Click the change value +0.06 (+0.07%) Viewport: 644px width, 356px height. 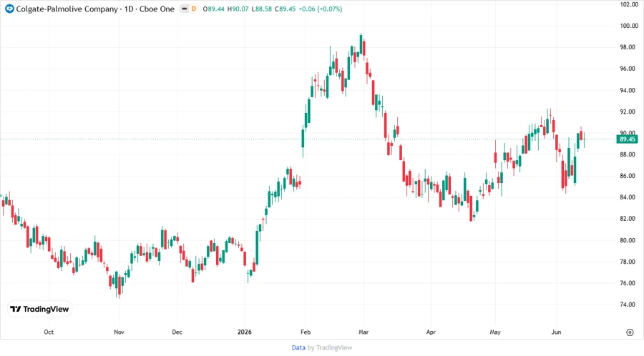click(320, 9)
